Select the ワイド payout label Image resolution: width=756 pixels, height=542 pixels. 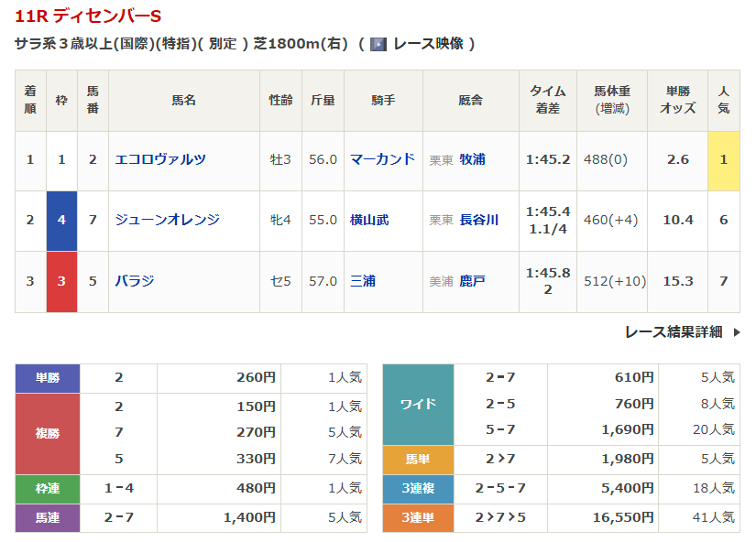pos(418,404)
